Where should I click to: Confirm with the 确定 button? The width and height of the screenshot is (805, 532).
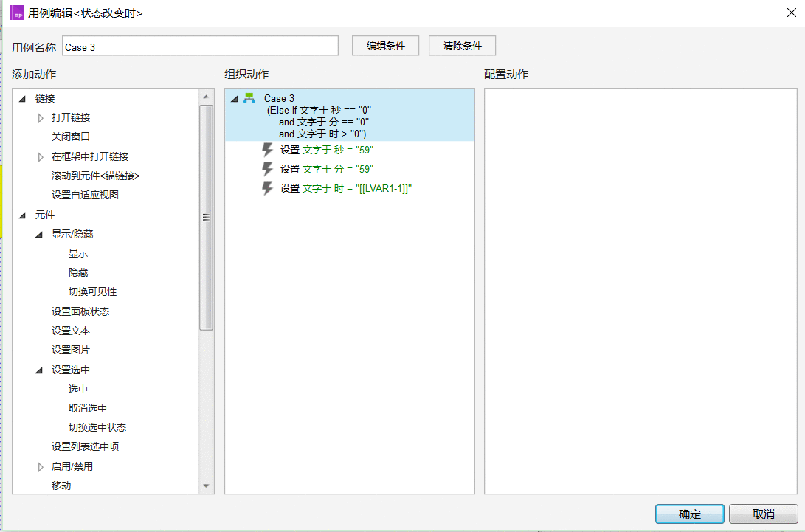689,514
